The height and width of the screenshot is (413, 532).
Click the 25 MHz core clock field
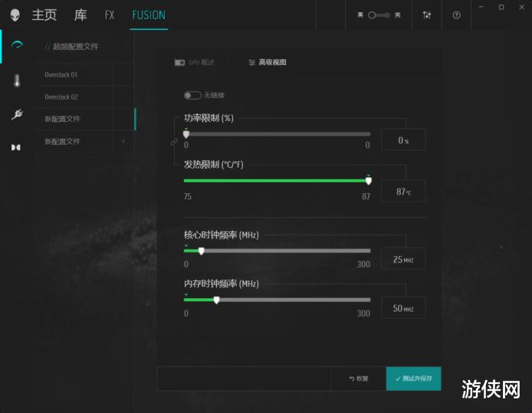click(x=403, y=259)
